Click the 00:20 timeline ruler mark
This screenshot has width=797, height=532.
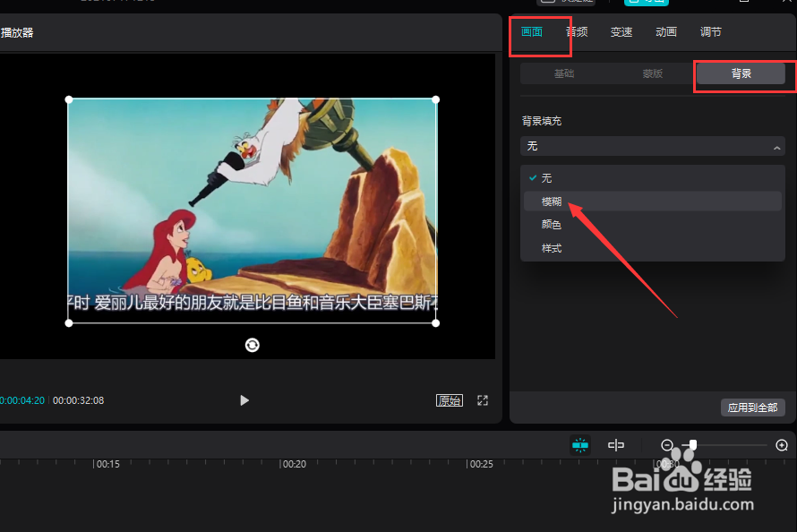294,464
